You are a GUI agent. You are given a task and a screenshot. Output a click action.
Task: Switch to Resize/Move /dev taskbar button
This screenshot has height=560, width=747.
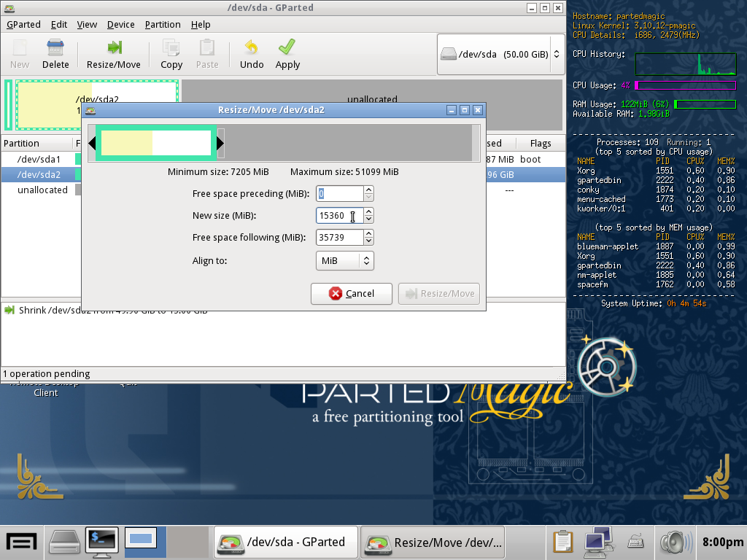click(x=433, y=542)
